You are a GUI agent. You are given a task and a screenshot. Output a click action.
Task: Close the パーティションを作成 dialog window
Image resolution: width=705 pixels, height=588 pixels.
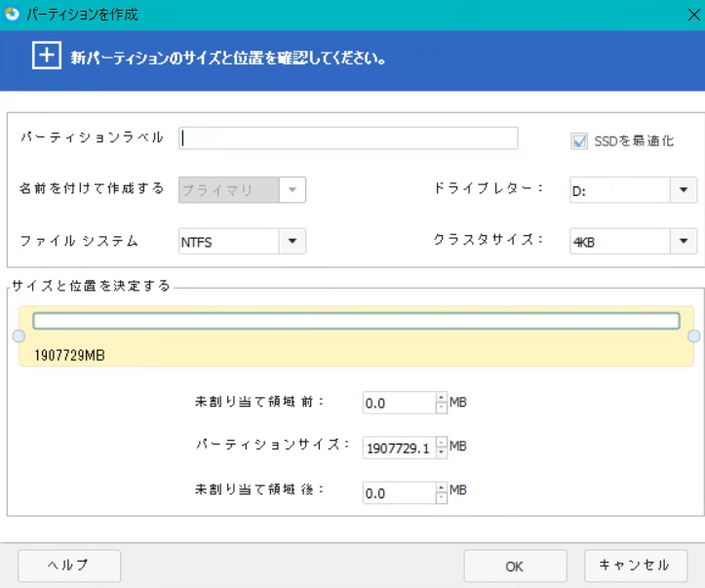(686, 15)
